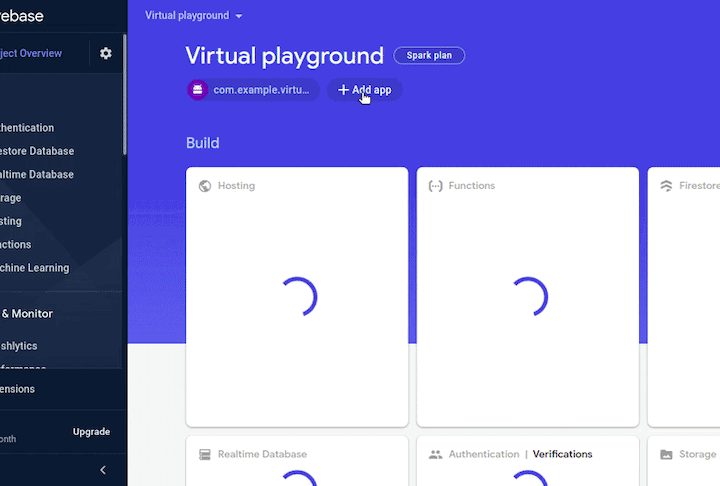Click the Authentication card title
720x486 pixels.
(x=484, y=454)
